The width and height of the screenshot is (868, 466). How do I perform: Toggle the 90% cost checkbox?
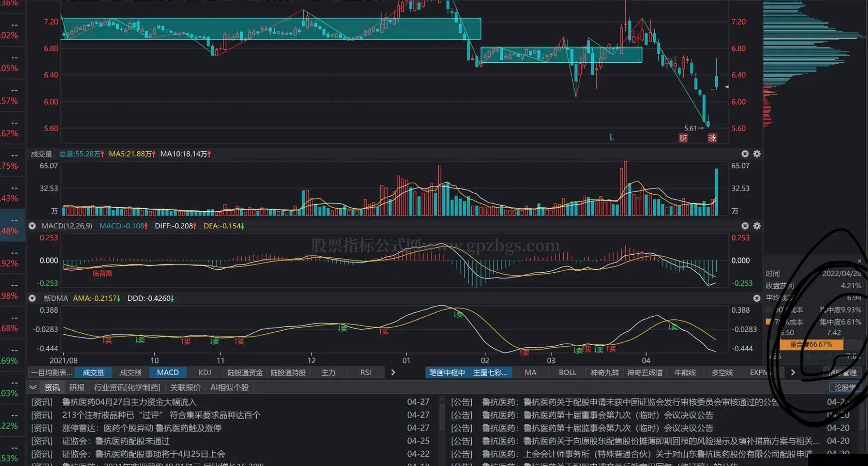pos(768,310)
